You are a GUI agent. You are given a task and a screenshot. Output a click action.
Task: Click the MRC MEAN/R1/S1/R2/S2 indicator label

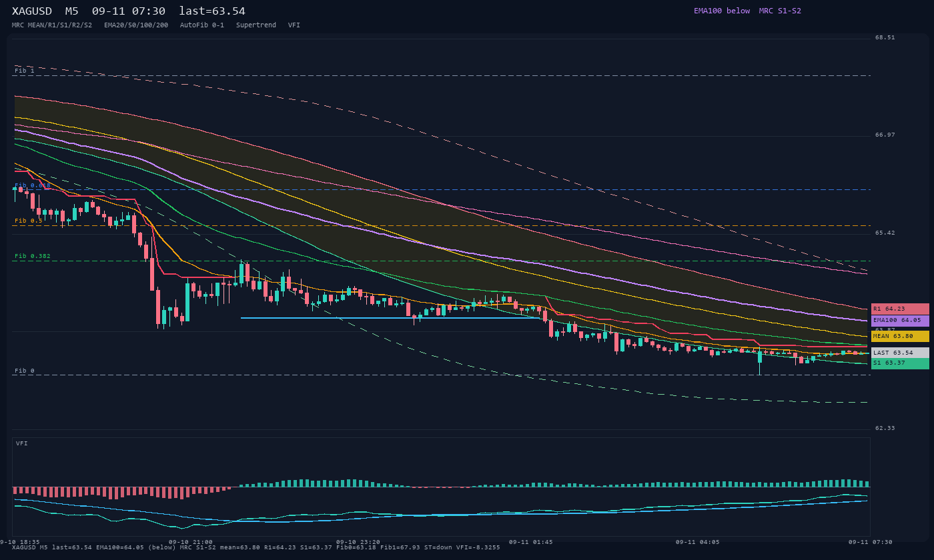pyautogui.click(x=52, y=25)
